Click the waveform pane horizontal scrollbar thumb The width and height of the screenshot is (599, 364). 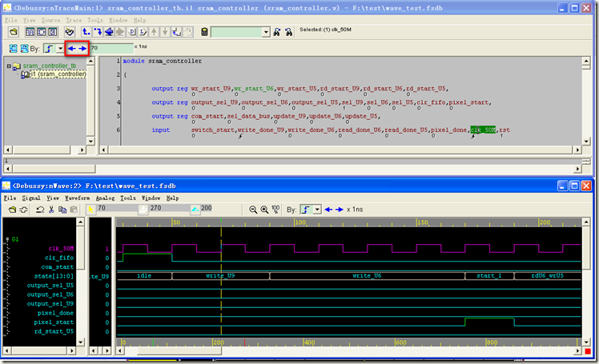179,350
